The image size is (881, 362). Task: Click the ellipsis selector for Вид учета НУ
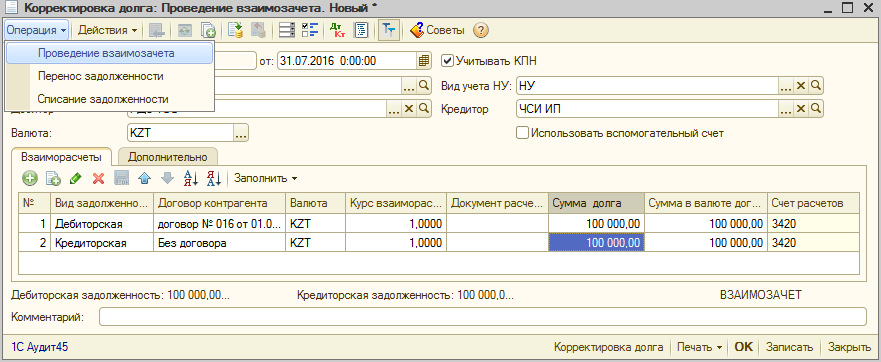tap(787, 85)
